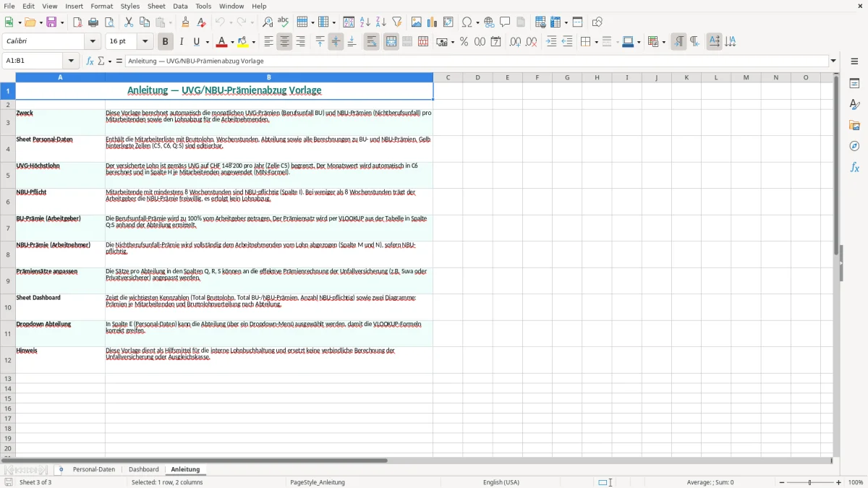Expand the formula bar

(x=833, y=61)
